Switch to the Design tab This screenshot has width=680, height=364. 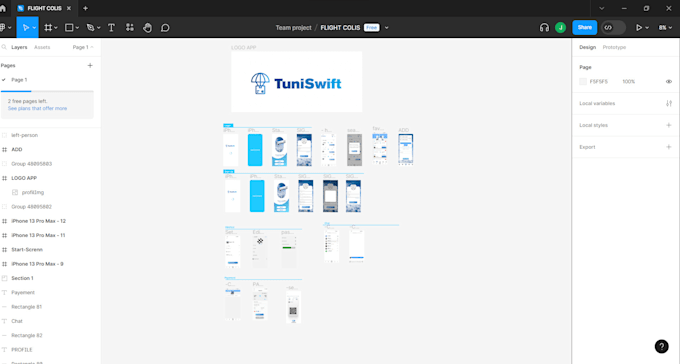(x=587, y=47)
